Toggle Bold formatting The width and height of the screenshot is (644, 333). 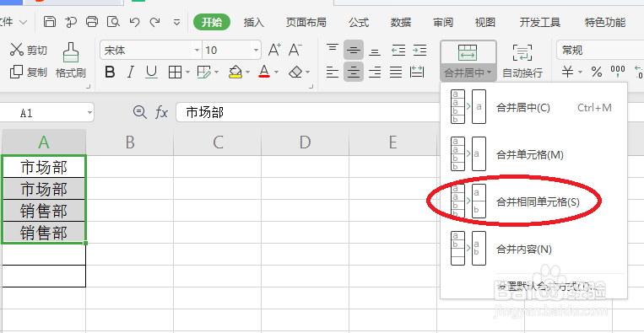(x=110, y=73)
